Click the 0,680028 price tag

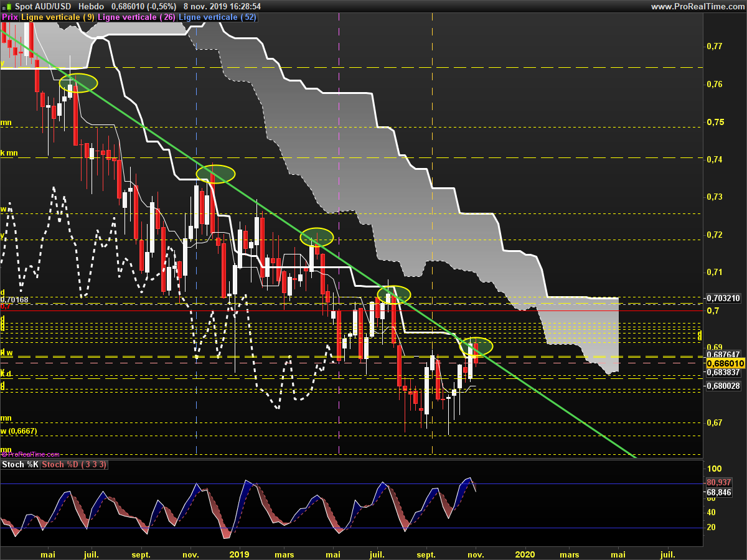point(724,386)
